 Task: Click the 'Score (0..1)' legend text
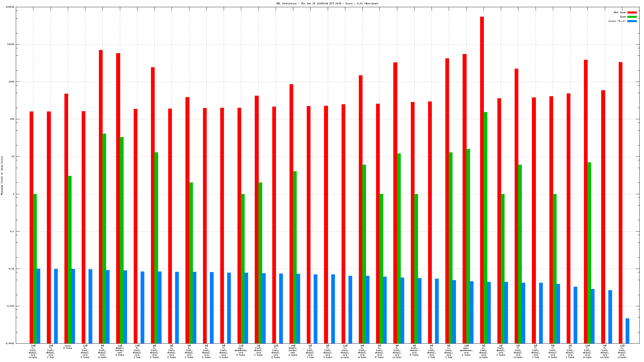click(617, 21)
